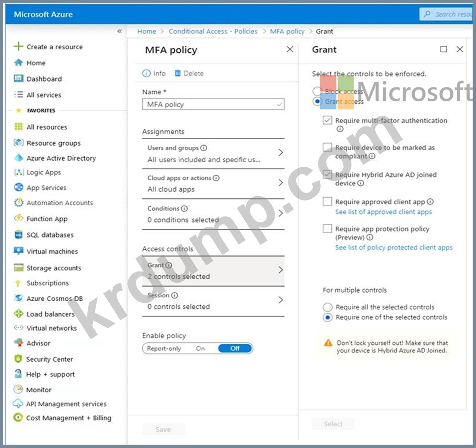Image resolution: width=476 pixels, height=448 pixels.
Task: Click the Home house icon in sidebar
Action: point(19,63)
